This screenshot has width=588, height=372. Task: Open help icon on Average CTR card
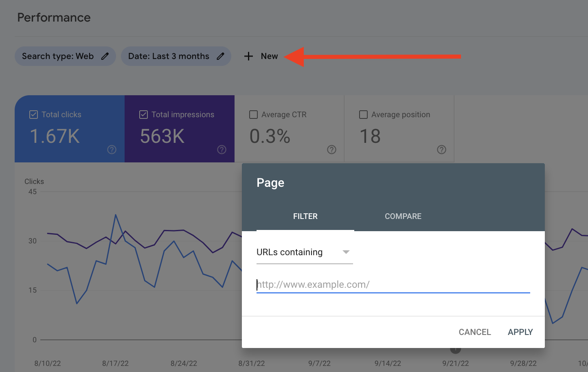tap(331, 150)
